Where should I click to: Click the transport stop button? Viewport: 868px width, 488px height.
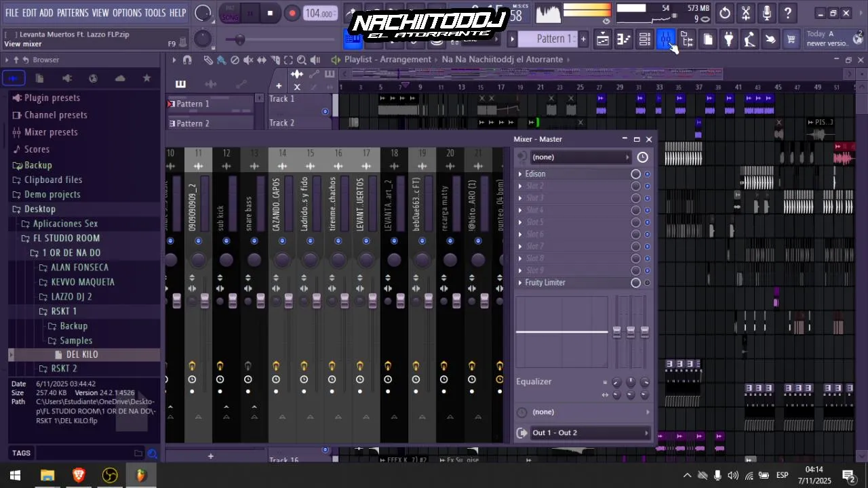pos(270,13)
